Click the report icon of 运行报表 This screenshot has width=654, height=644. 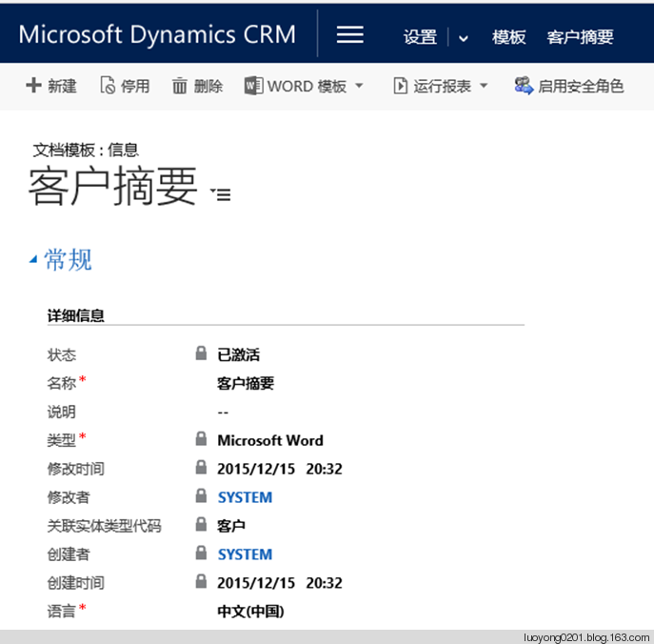click(401, 86)
